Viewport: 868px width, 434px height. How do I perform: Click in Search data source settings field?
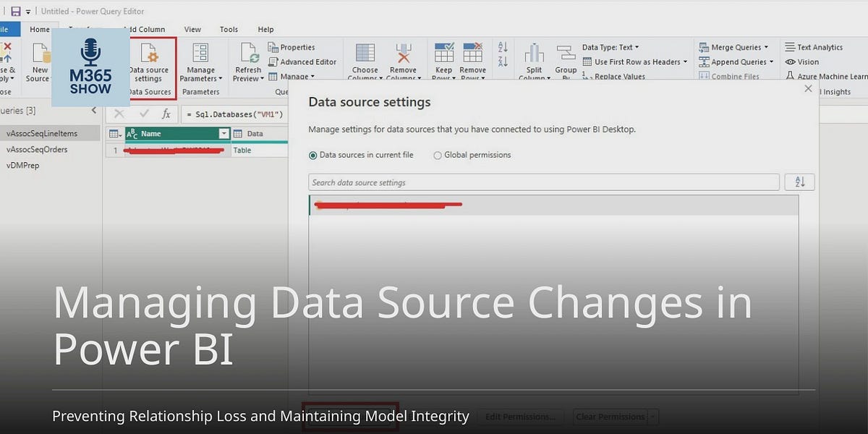544,182
